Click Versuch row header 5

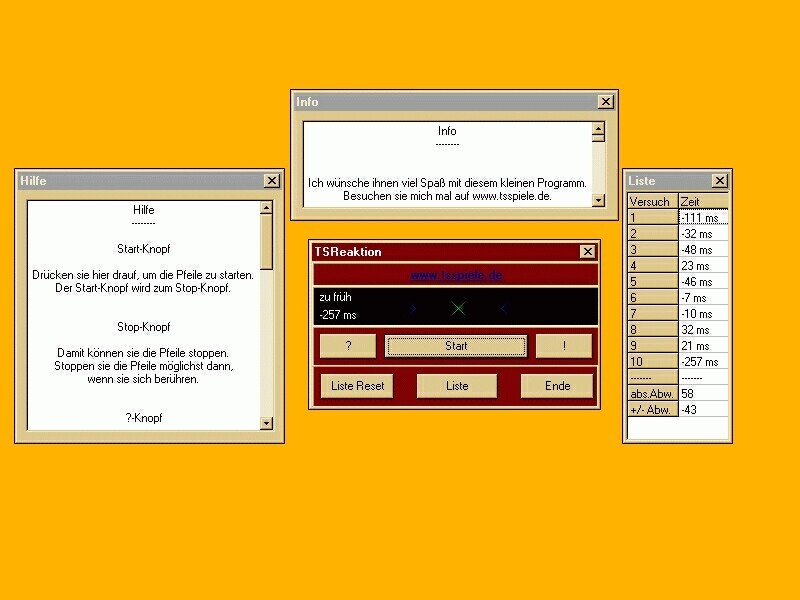coord(653,282)
